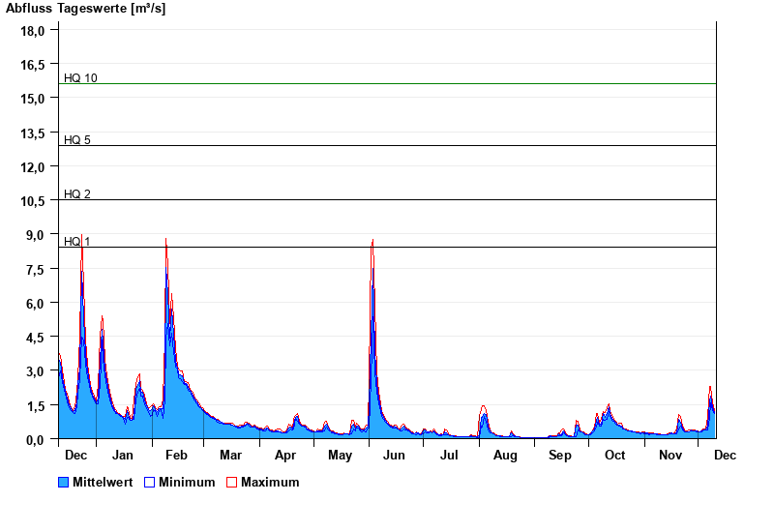Click the 18,0 value on y-axis
Image resolution: width=774 pixels, height=532 pixels.
click(x=33, y=31)
